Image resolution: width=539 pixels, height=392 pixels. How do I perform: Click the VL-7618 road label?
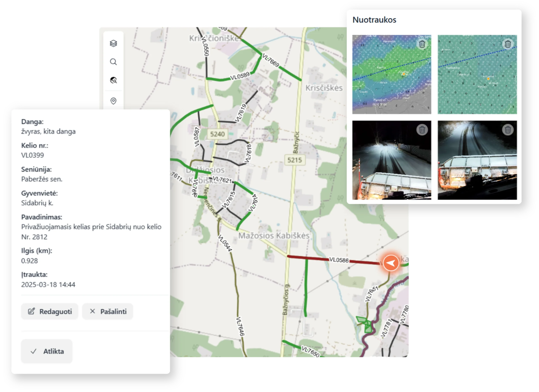tap(248, 153)
